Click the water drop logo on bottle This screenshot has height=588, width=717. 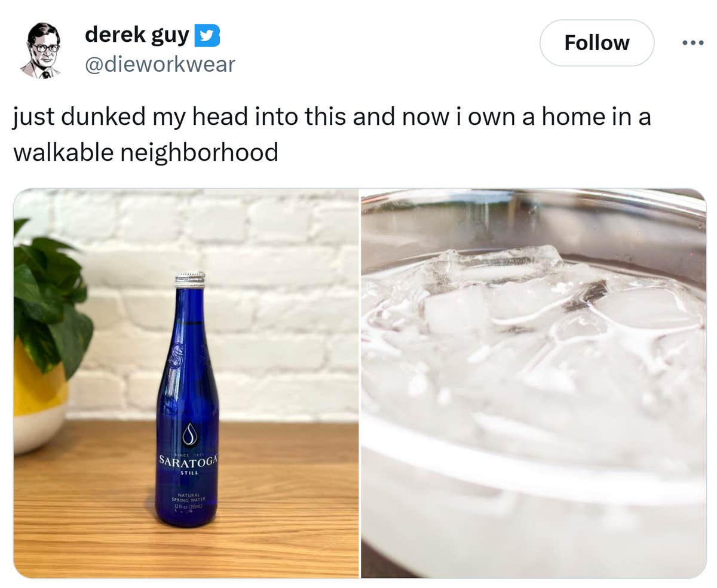pos(189,434)
